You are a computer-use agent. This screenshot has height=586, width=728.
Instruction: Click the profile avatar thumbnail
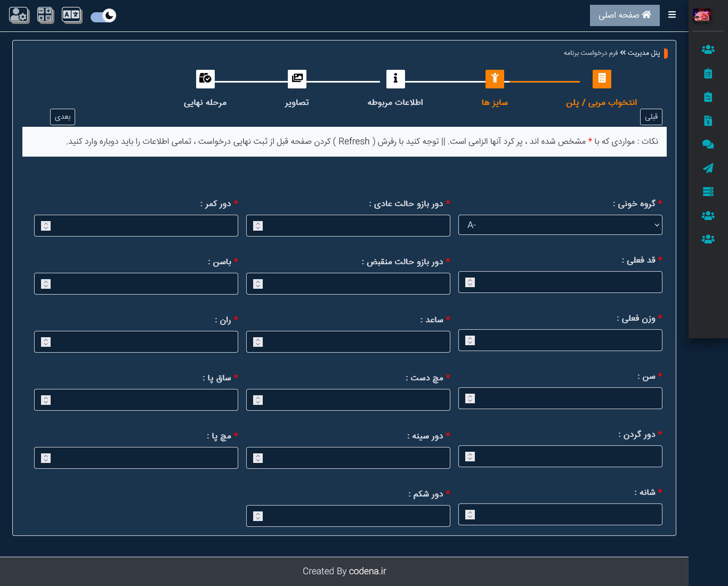click(x=702, y=15)
